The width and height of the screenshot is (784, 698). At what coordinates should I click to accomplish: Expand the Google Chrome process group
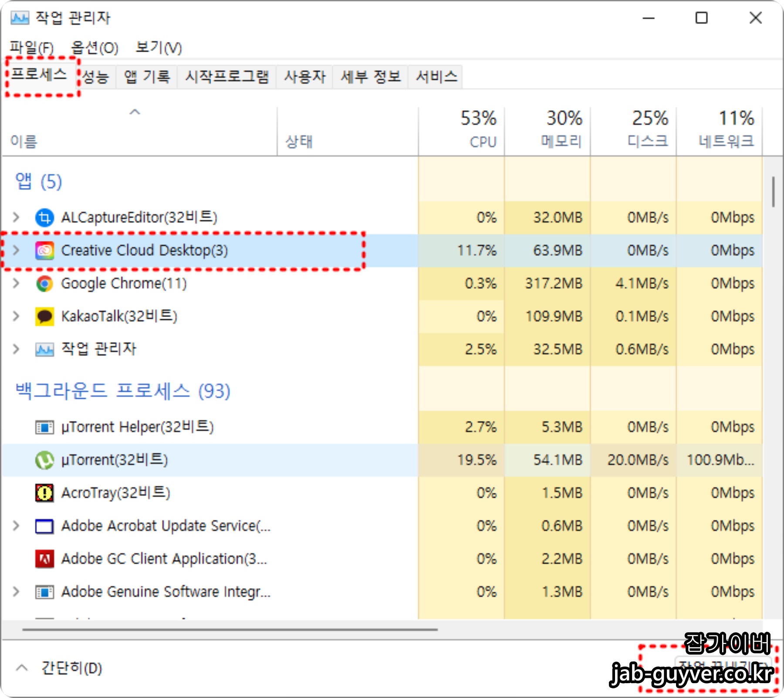[x=16, y=283]
